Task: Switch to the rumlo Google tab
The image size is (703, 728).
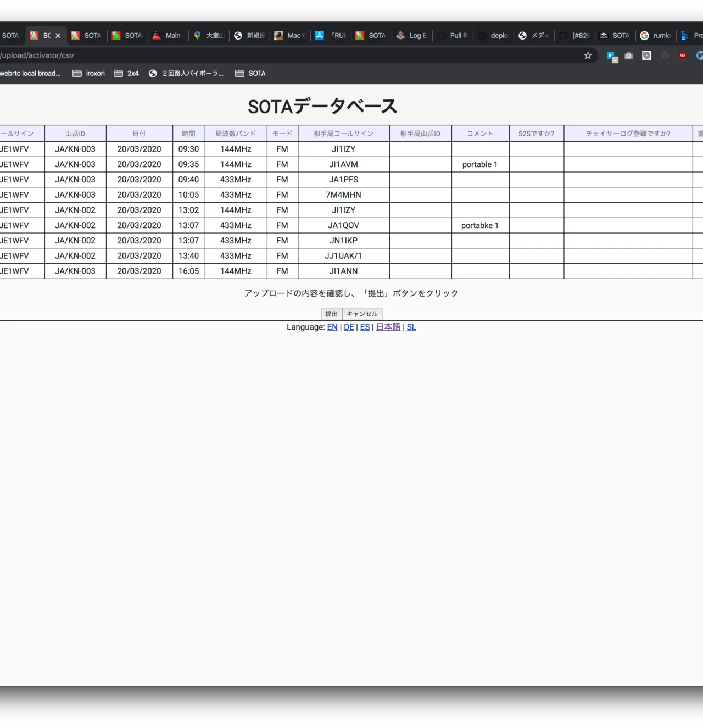Action: coord(656,36)
